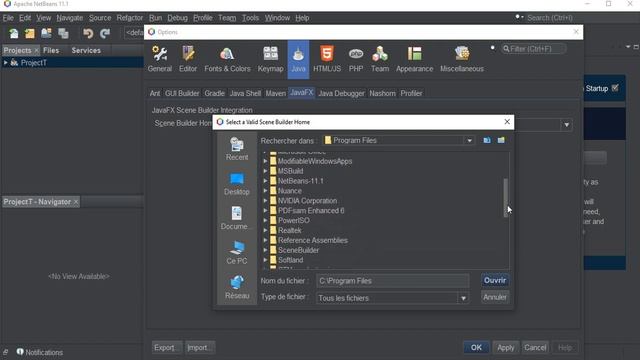Open the General options category

pyautogui.click(x=160, y=59)
